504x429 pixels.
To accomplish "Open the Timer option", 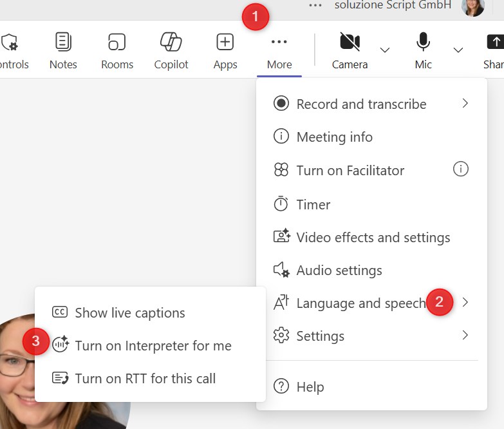I will coord(313,204).
